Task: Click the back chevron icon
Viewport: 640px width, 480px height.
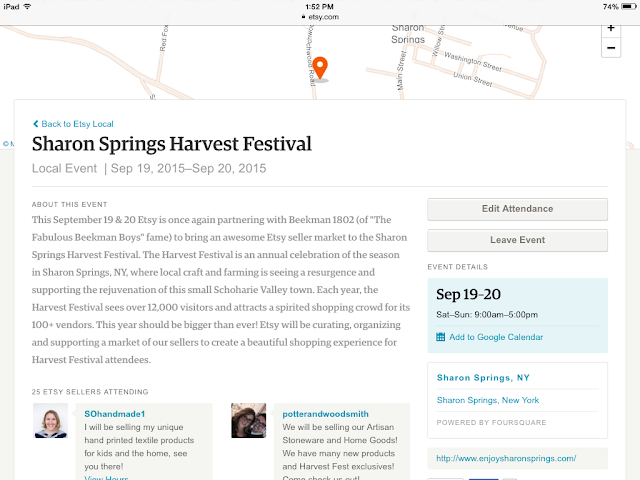Action: [x=36, y=124]
